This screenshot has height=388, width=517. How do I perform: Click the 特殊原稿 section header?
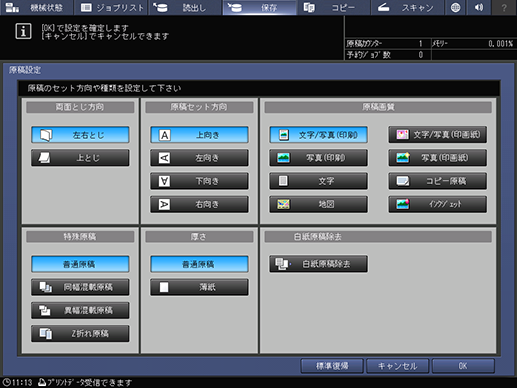tap(80, 237)
